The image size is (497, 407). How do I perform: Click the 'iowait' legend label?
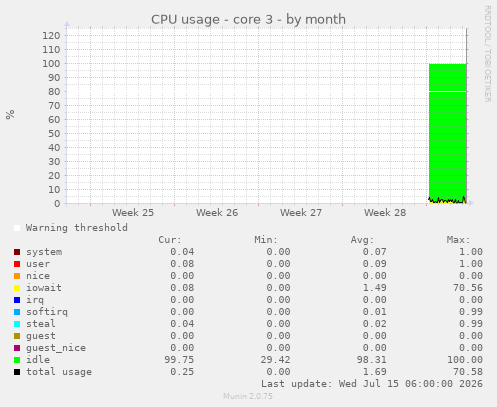tap(44, 288)
